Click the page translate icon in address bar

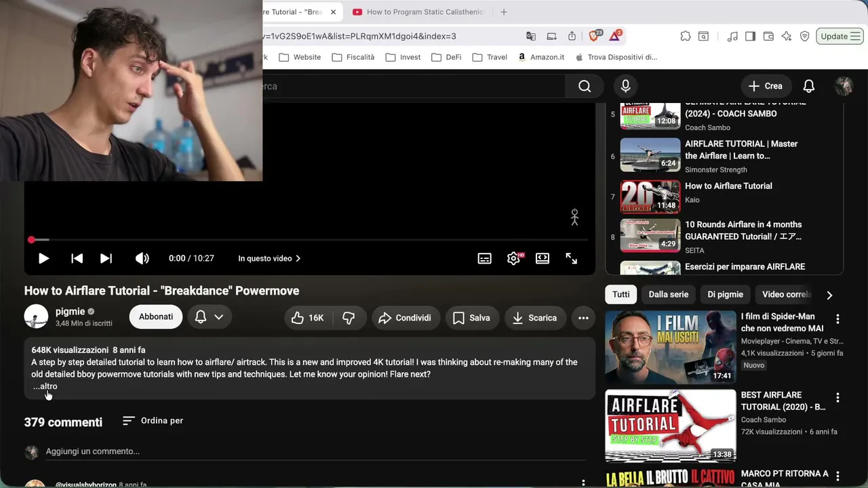click(531, 36)
